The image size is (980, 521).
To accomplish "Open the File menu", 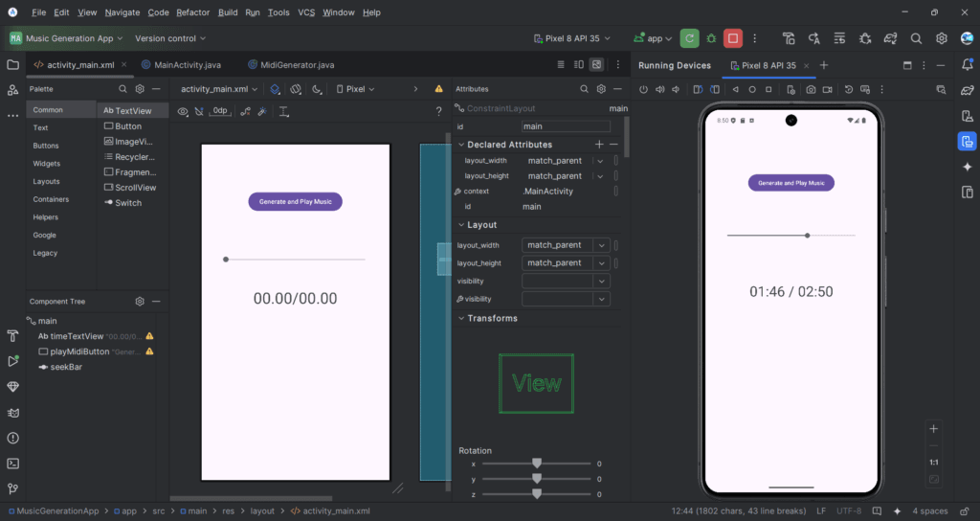I will 38,12.
